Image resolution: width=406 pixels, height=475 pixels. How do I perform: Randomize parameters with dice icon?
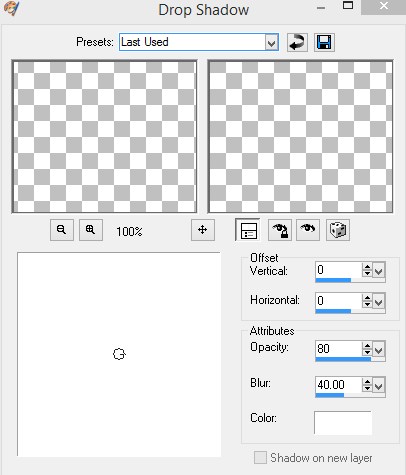click(338, 230)
